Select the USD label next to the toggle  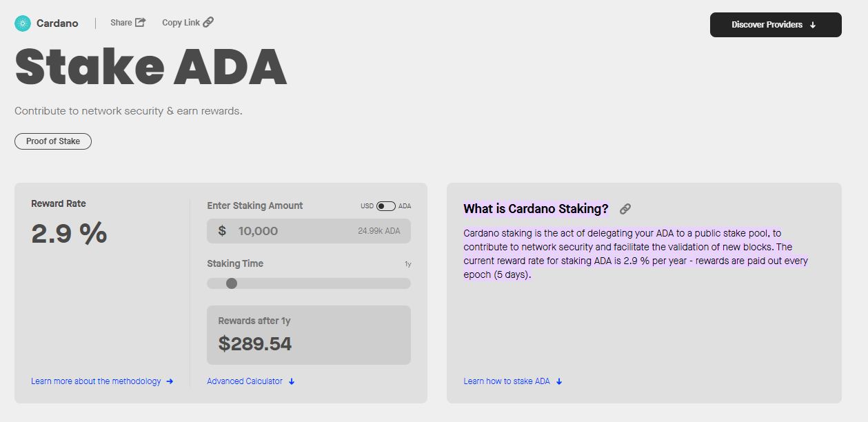(367, 206)
